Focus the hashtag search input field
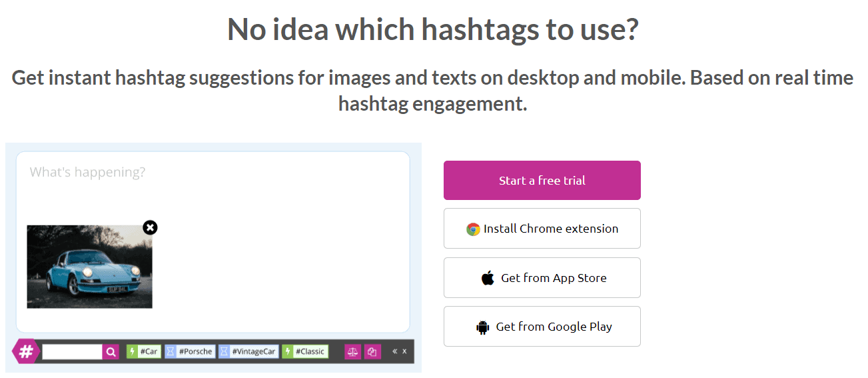This screenshot has width=868, height=378. point(72,351)
